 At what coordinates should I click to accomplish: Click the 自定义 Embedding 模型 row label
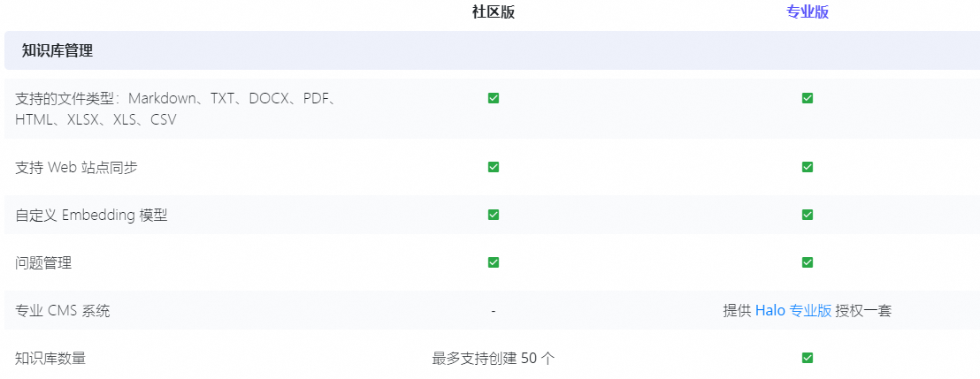click(x=91, y=216)
